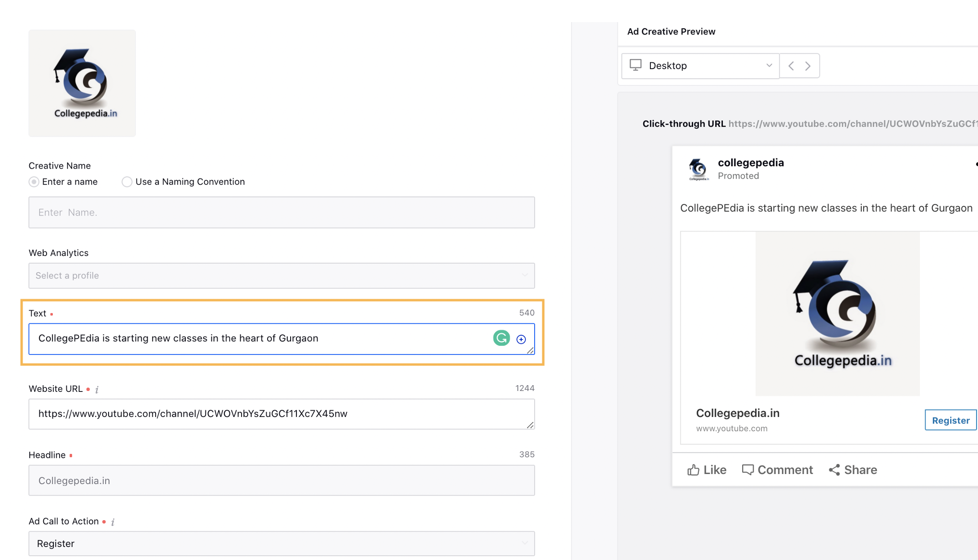Click the large ad image in preview
This screenshot has height=560, width=978.
[x=837, y=314]
